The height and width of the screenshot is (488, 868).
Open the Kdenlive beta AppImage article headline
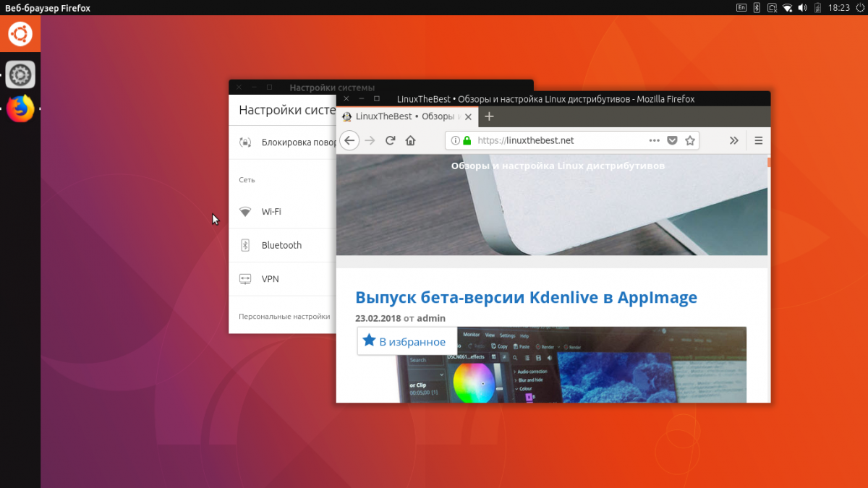click(x=526, y=297)
